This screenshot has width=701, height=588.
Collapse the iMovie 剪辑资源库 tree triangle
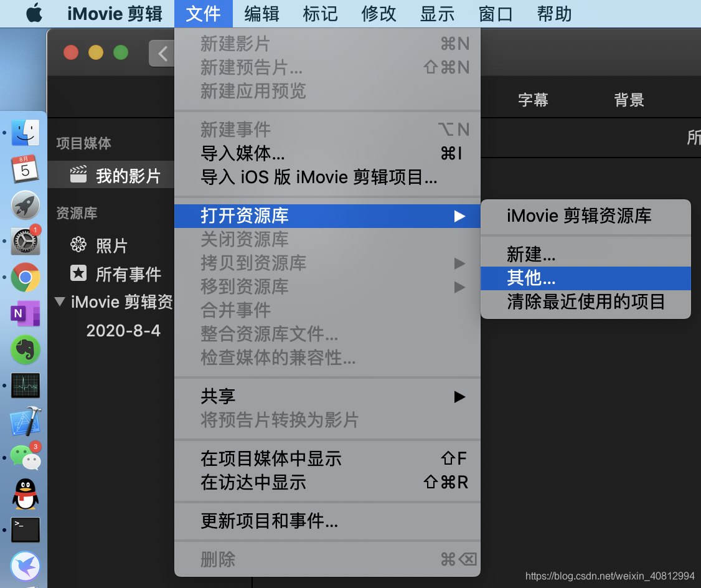click(60, 301)
